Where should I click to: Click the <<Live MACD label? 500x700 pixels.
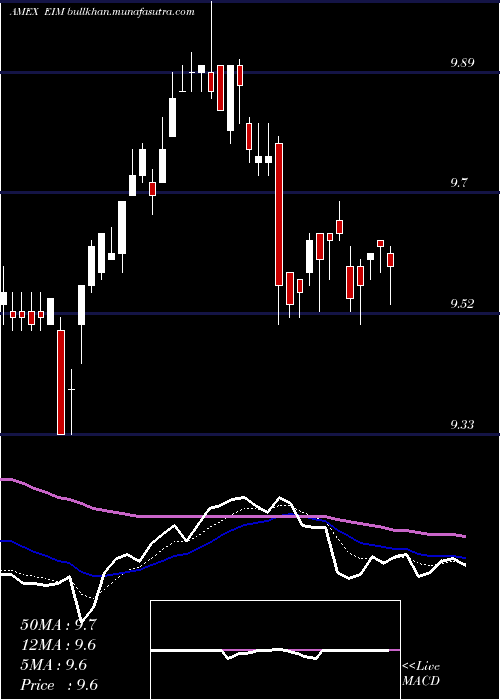pyautogui.click(x=421, y=674)
